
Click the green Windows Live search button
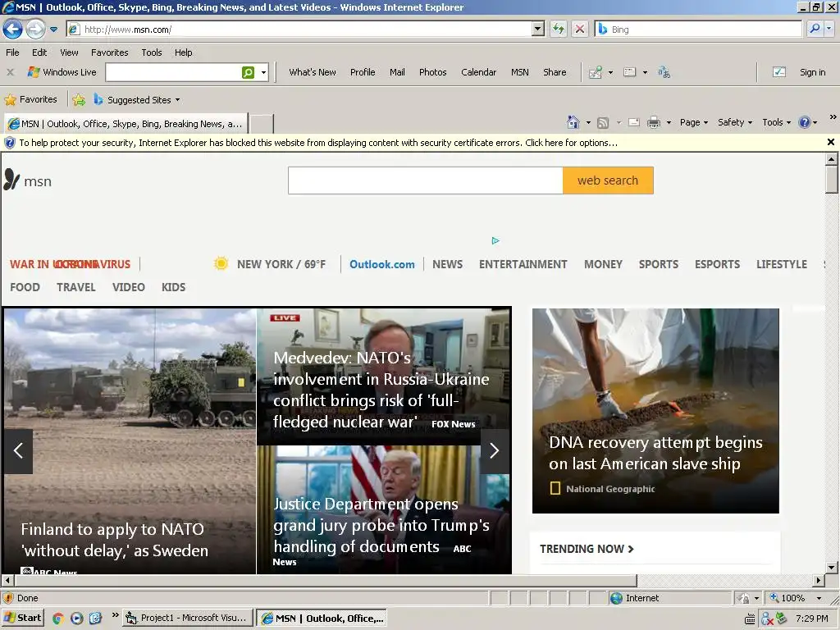click(x=248, y=72)
